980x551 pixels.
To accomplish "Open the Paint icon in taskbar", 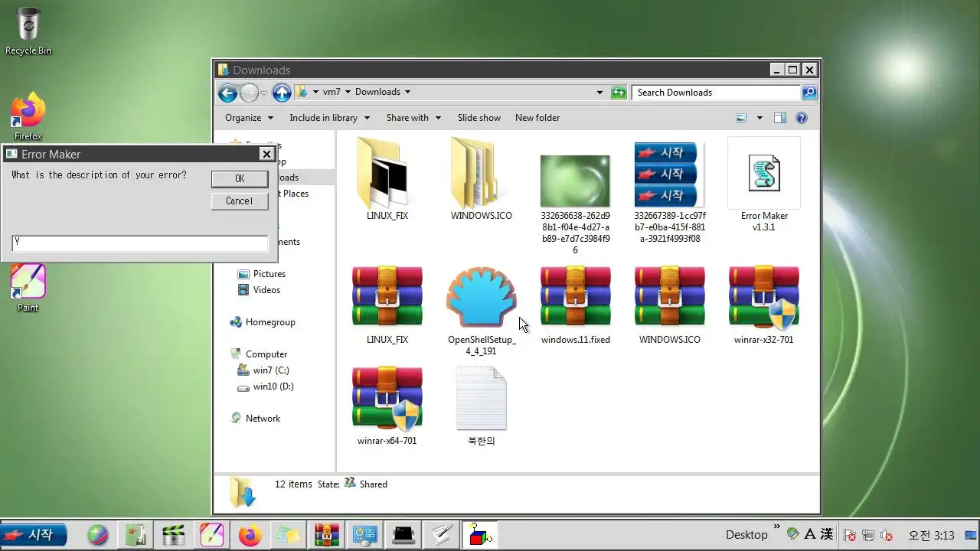I will point(212,535).
